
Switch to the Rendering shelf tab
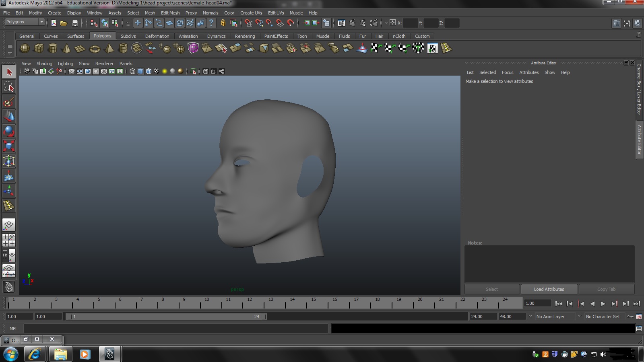point(245,36)
